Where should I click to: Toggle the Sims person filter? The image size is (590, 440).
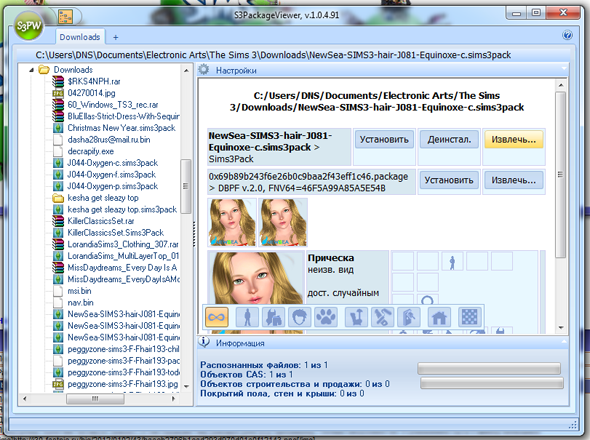(x=247, y=317)
